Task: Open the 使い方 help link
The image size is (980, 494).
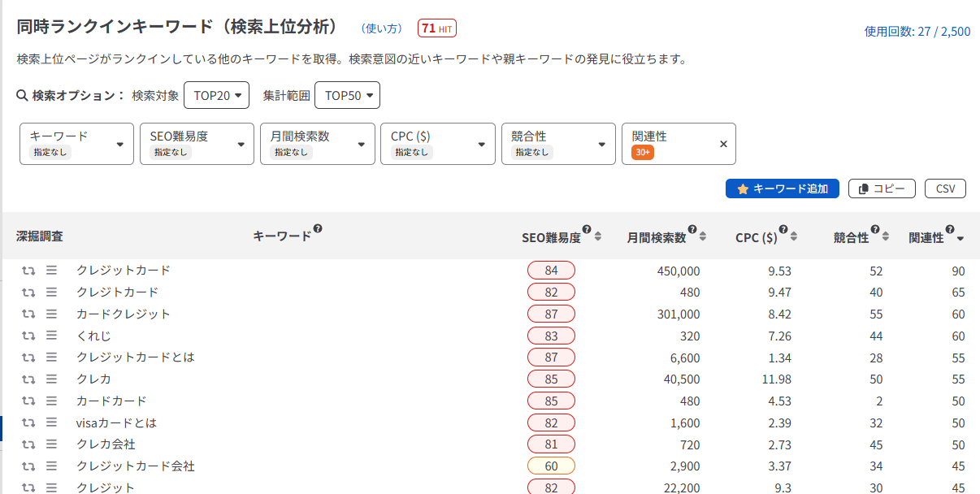Action: tap(382, 28)
